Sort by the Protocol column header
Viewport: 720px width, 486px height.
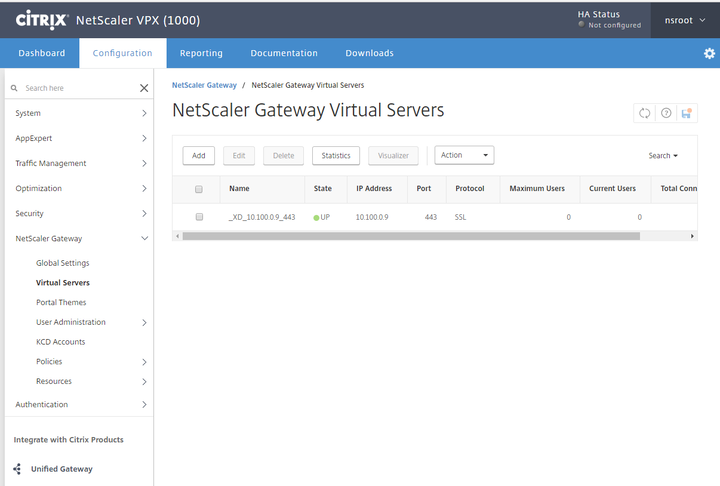469,189
